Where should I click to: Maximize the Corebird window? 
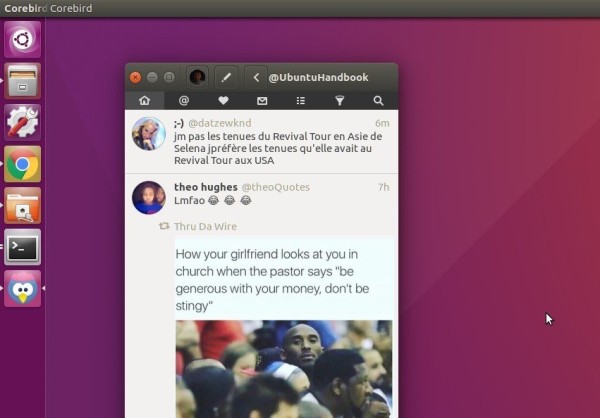[x=169, y=77]
